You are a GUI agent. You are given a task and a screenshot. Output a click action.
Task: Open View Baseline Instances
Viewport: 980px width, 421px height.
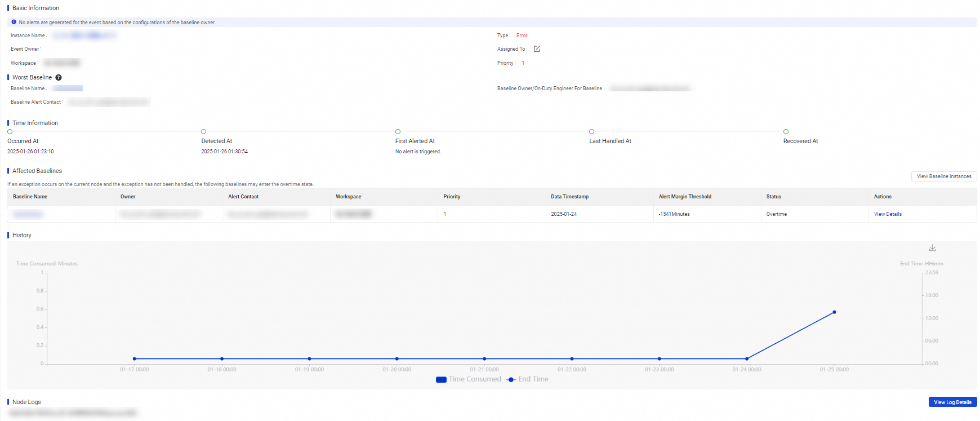pyautogui.click(x=944, y=176)
